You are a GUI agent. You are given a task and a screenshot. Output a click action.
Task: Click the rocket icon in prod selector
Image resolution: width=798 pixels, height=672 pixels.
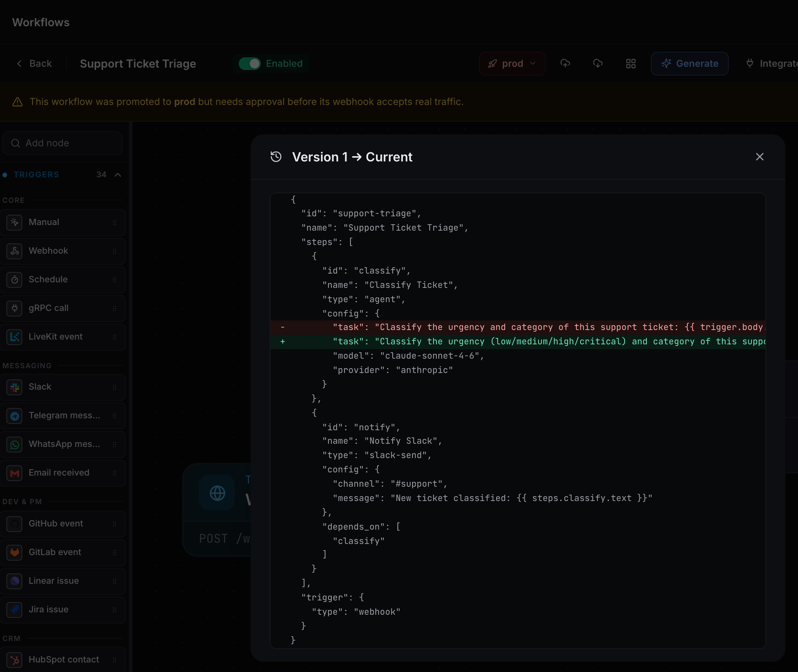pyautogui.click(x=492, y=64)
